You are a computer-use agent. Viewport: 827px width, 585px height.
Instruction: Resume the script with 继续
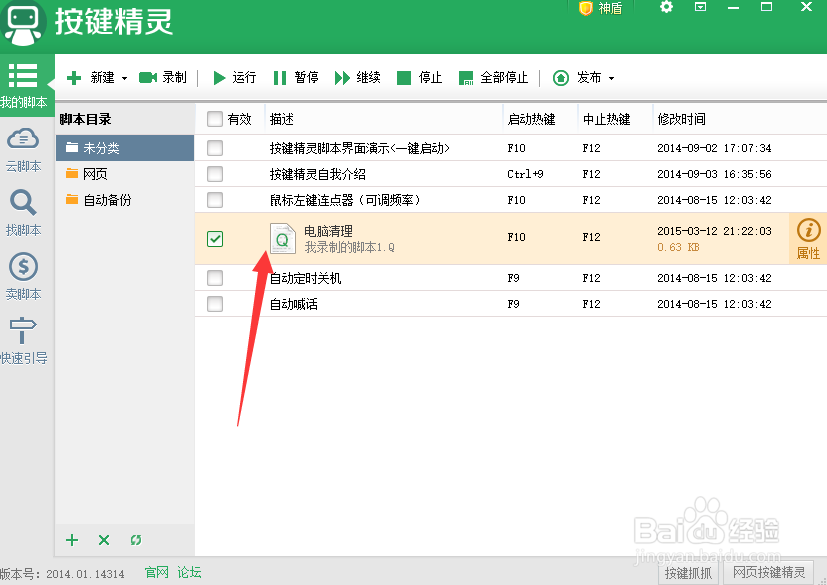click(x=358, y=78)
